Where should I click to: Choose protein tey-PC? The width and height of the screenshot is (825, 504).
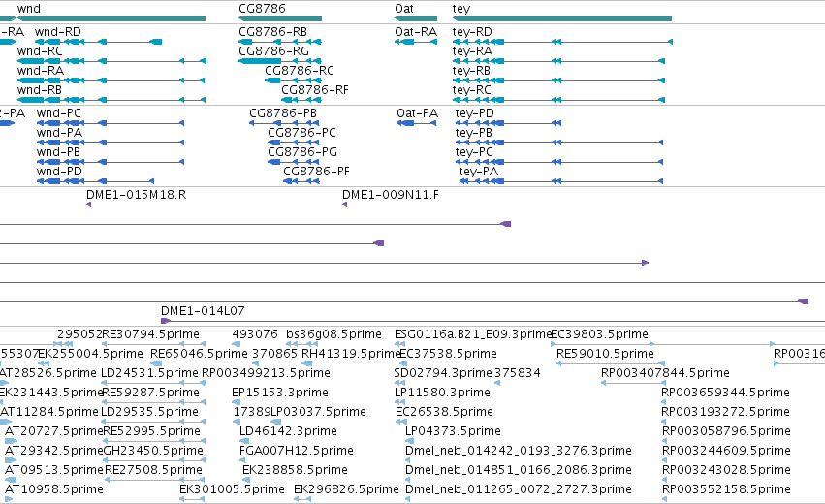tap(474, 152)
